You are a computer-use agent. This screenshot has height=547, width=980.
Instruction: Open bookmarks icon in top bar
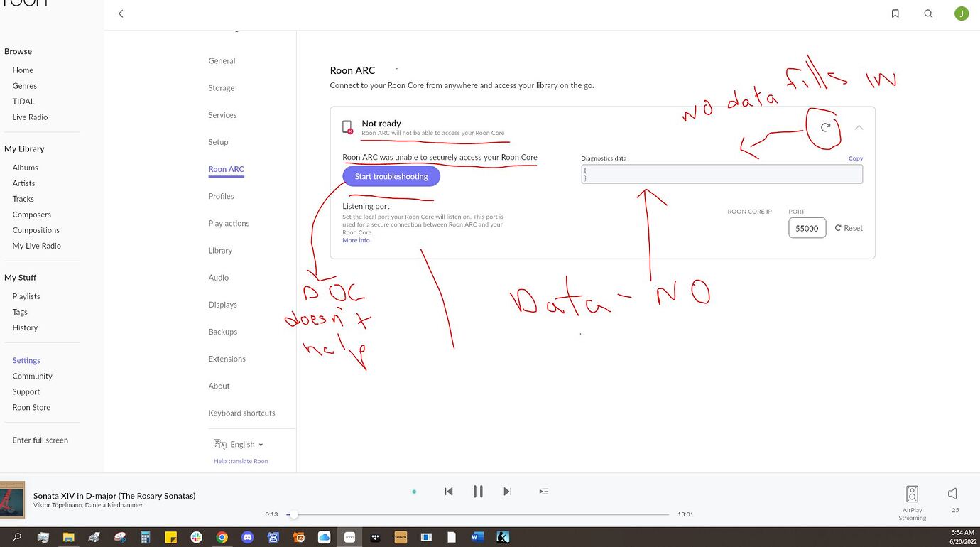(895, 13)
